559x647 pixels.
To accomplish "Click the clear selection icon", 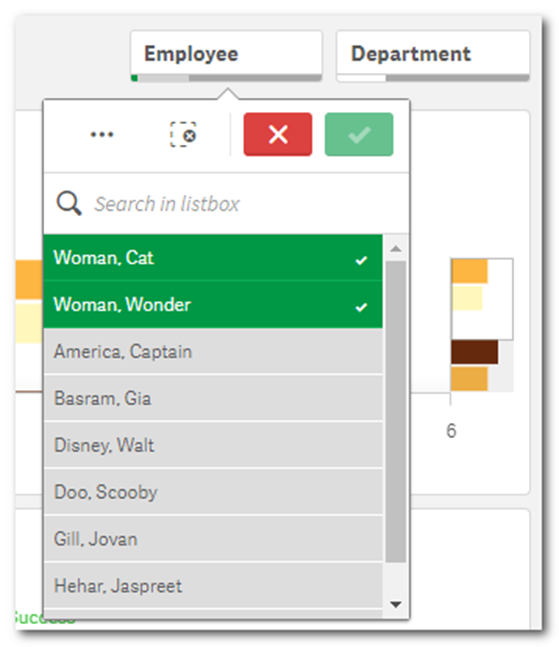I will [183, 135].
